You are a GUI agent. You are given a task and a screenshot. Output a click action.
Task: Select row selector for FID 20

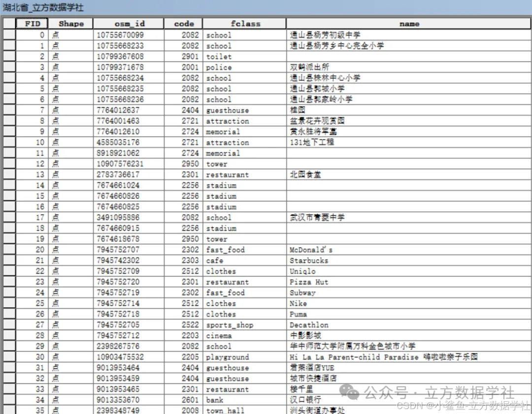click(9, 250)
